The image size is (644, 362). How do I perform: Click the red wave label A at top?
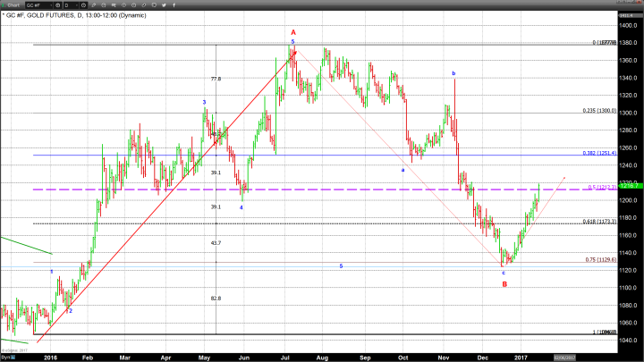pos(292,32)
